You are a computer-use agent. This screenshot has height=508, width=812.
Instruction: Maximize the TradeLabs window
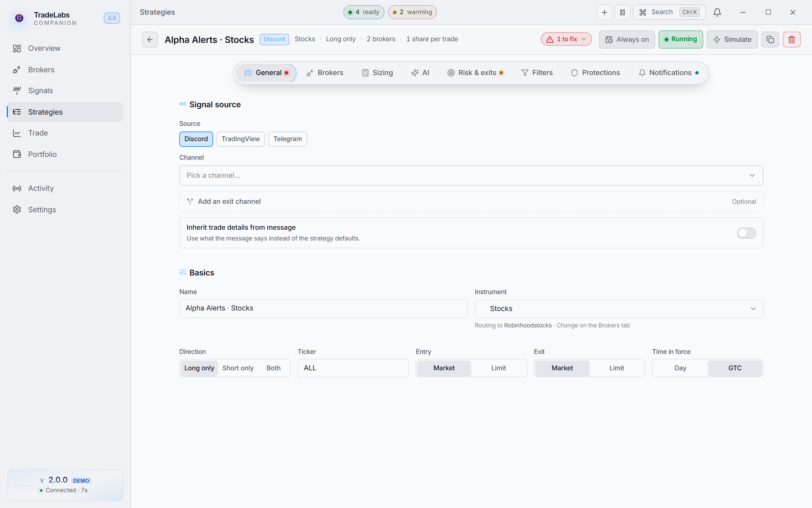coord(768,12)
